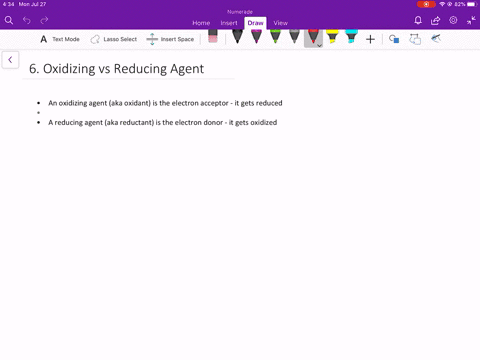This screenshot has height=360, width=480.
Task: Add a new pen with plus
Action: [370, 39]
